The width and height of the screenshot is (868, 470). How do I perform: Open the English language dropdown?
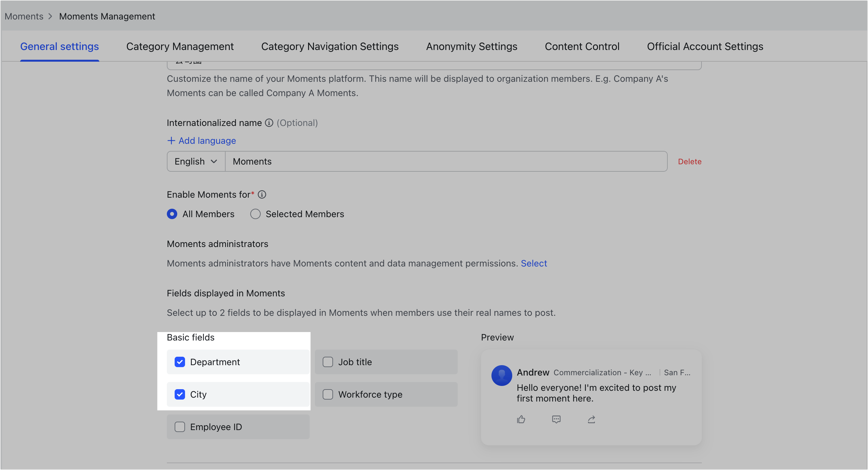click(x=196, y=162)
